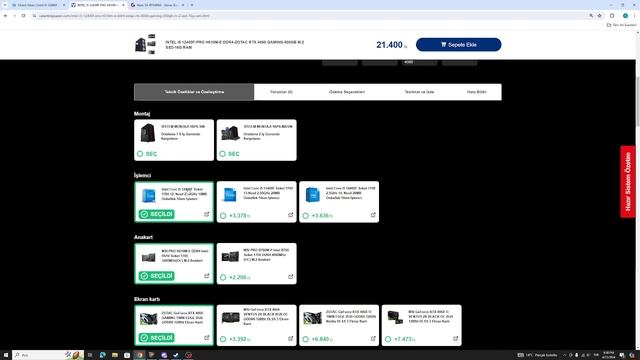
Task: Click second Montaj card's PC image
Action: 230,133
